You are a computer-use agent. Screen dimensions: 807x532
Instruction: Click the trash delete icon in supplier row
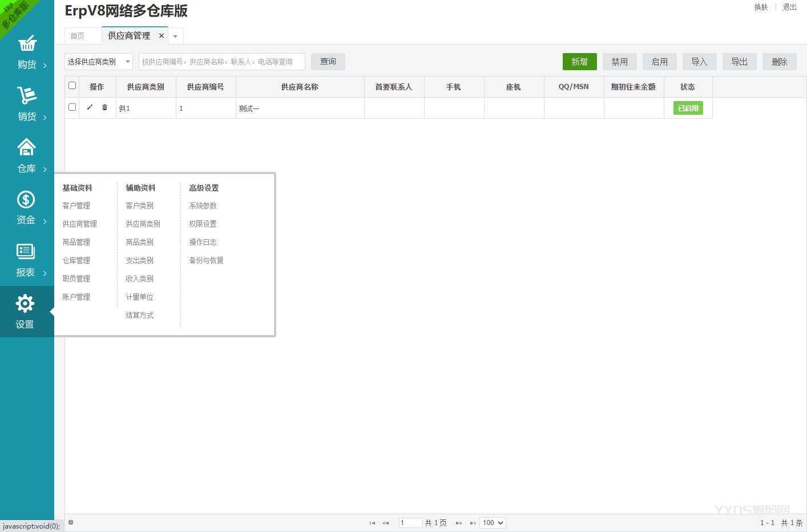pyautogui.click(x=104, y=107)
